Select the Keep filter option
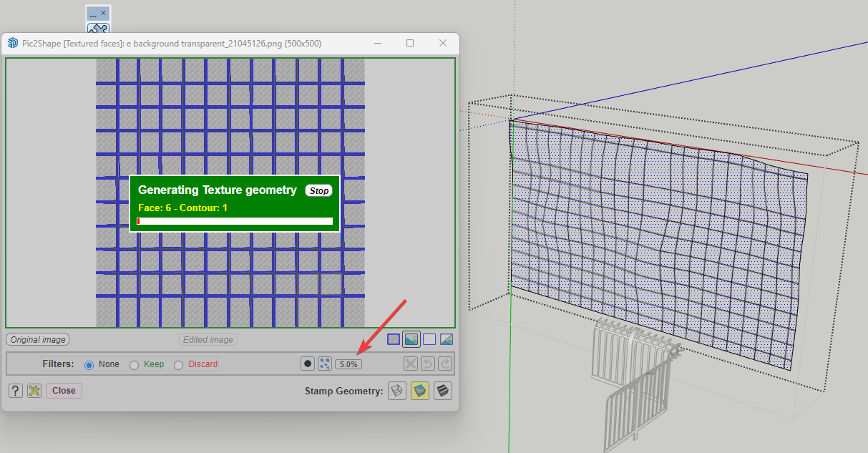The height and width of the screenshot is (453, 868). click(134, 364)
